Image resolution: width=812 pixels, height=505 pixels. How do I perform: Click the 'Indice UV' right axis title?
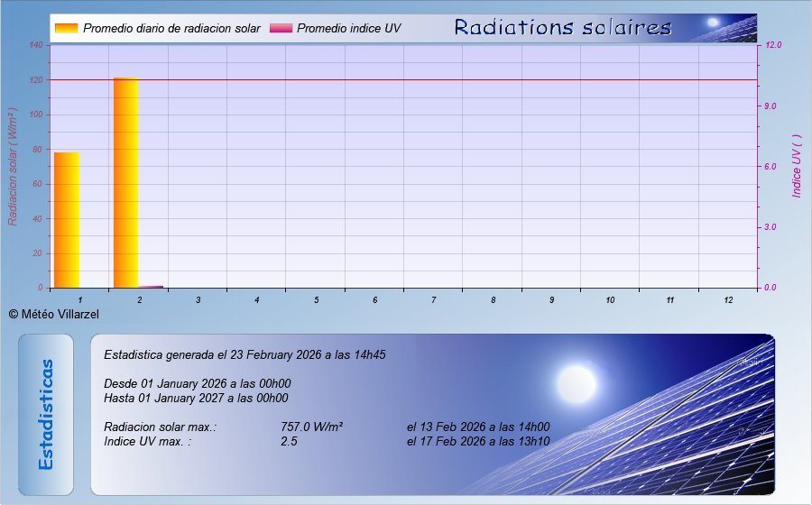coord(797,167)
